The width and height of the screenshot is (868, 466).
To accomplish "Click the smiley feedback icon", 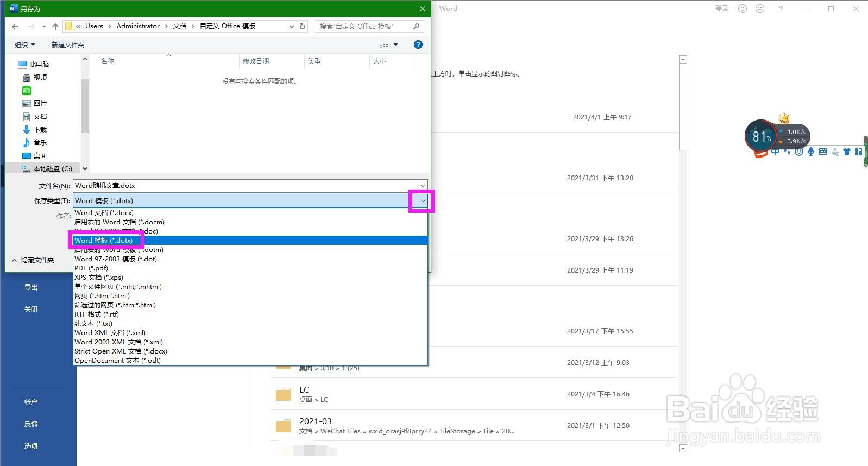I will coord(743,9).
